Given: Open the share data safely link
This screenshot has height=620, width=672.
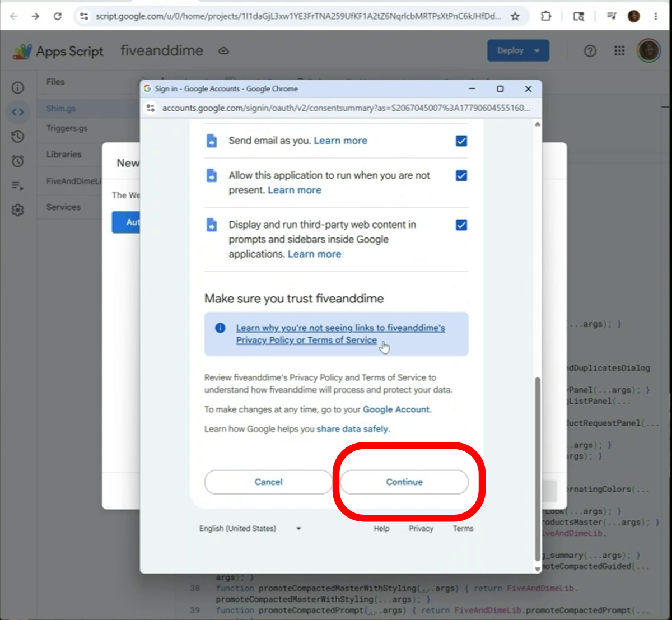Looking at the screenshot, I should pos(353,429).
